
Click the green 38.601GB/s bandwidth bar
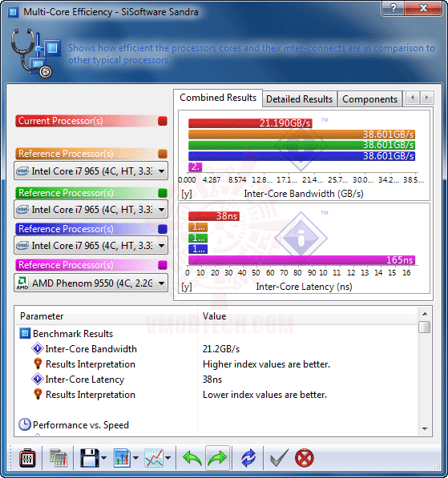[x=301, y=145]
